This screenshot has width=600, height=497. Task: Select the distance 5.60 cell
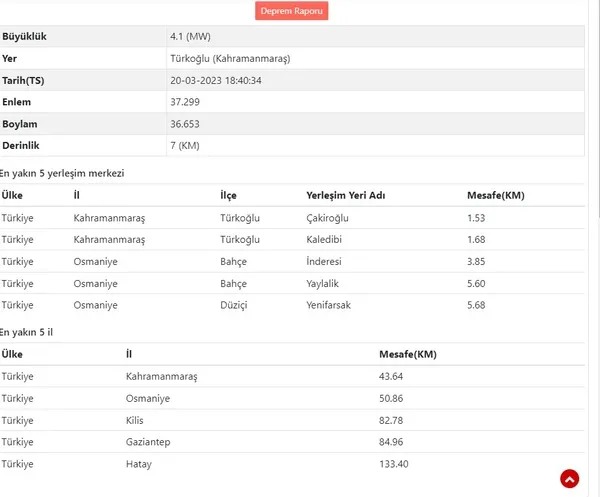tap(476, 284)
